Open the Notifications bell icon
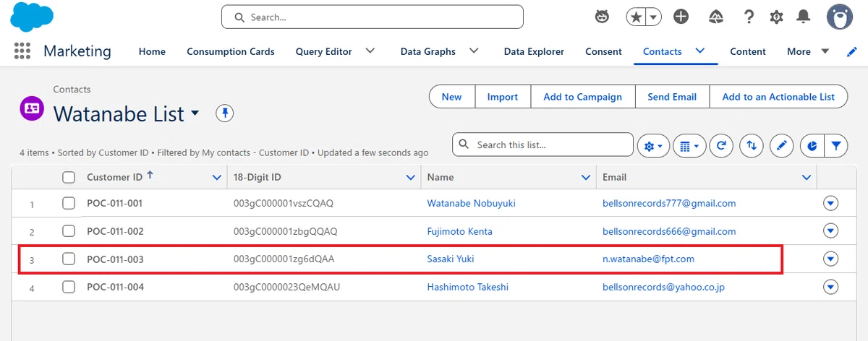This screenshot has width=868, height=341. pos(803,17)
